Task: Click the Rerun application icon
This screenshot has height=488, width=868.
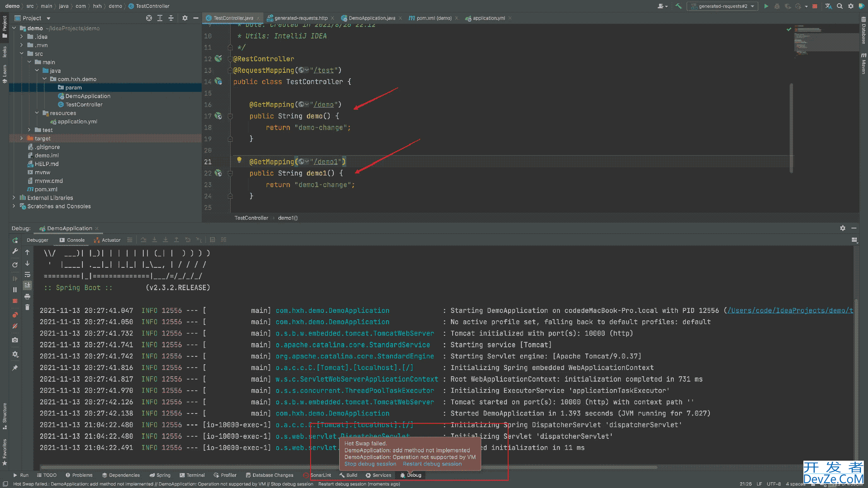Action: point(14,264)
